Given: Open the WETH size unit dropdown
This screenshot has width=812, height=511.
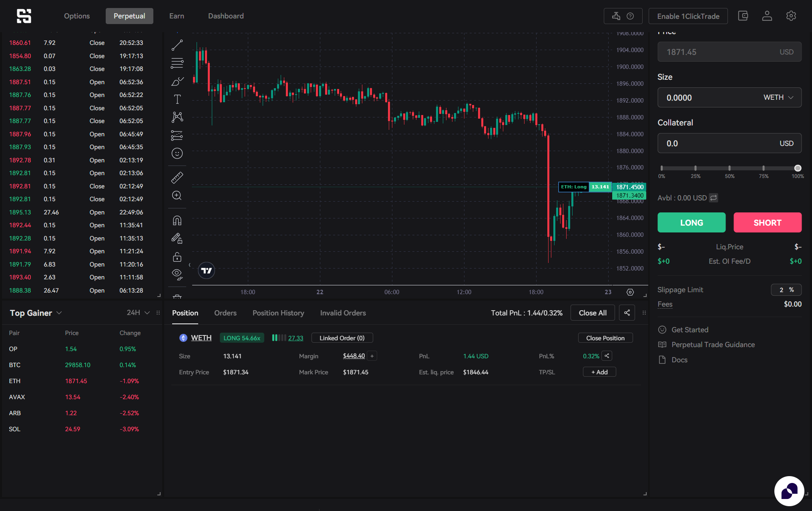Looking at the screenshot, I should coord(778,97).
